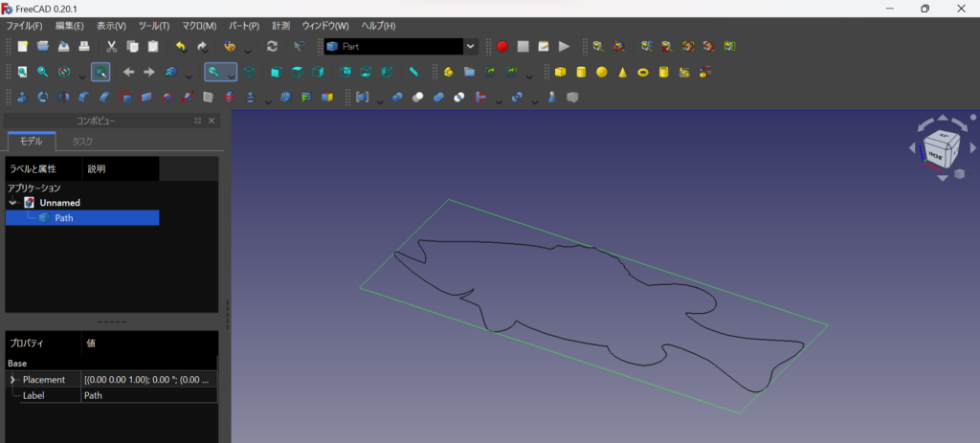Open the 表示(V) menu

coord(111,26)
